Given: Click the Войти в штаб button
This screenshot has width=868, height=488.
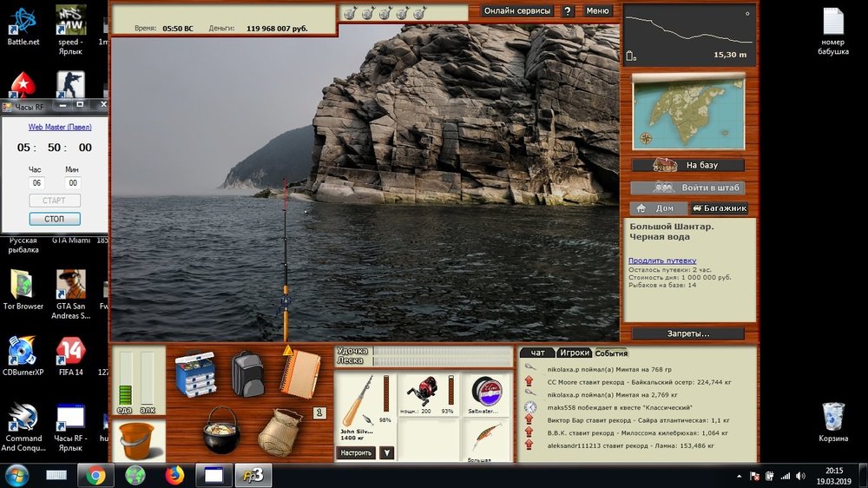Looking at the screenshot, I should click(687, 188).
